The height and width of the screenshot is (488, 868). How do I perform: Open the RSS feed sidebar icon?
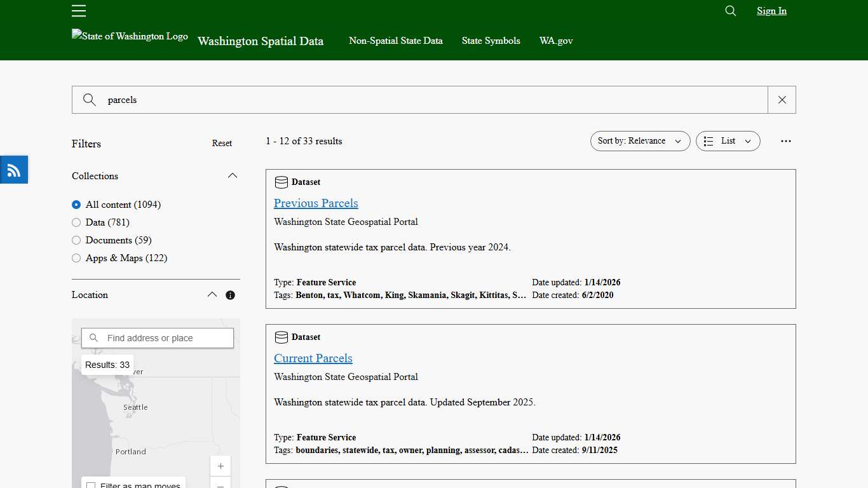pos(13,169)
